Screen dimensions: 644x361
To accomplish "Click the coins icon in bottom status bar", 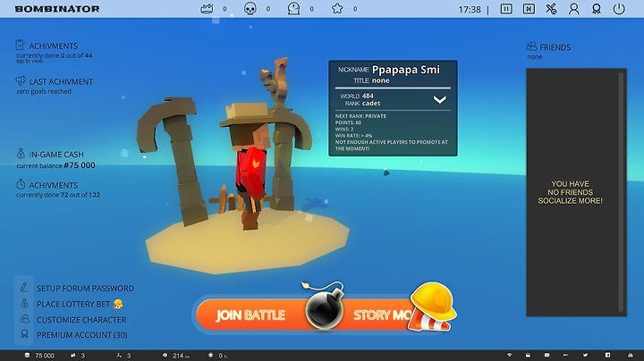I will pos(27,356).
